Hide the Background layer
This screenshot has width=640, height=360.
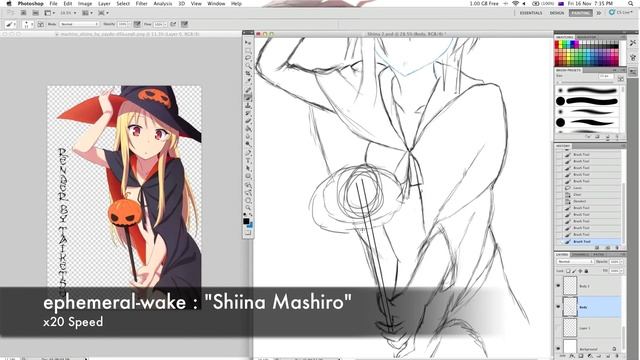(x=558, y=349)
